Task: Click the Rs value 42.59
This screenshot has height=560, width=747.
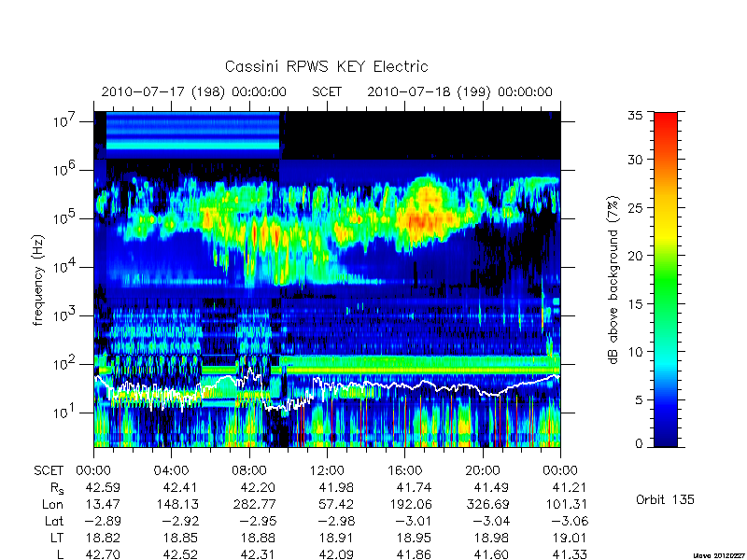Action: pyautogui.click(x=103, y=487)
